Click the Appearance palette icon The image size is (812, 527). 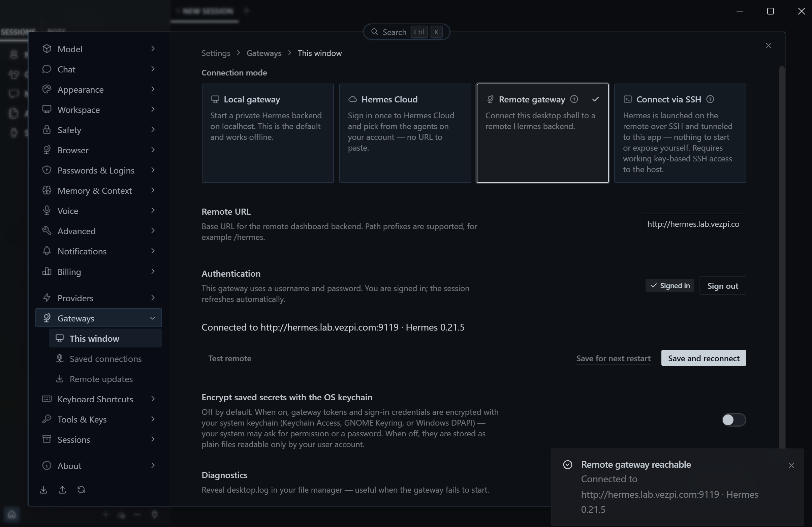(47, 89)
